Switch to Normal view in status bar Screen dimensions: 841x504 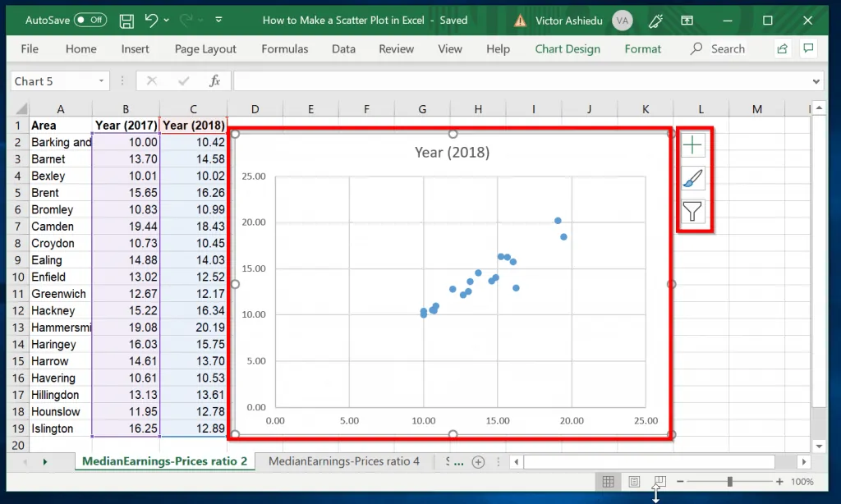coord(608,482)
